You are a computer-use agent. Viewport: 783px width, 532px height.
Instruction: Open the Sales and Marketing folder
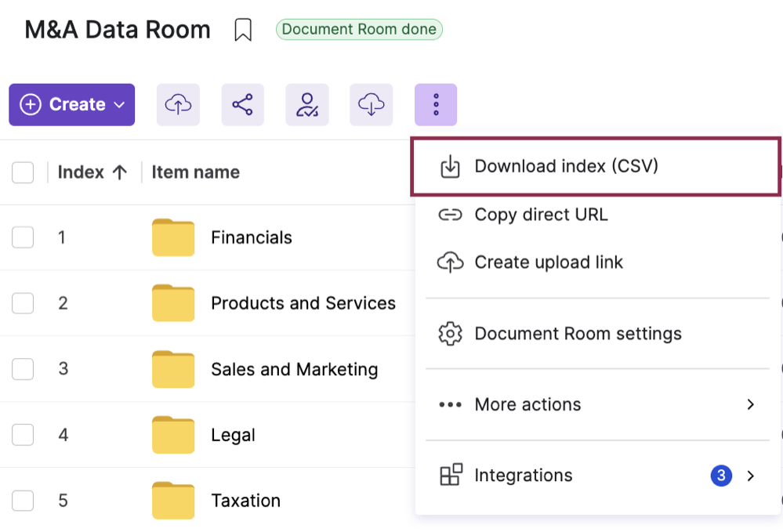pos(295,369)
